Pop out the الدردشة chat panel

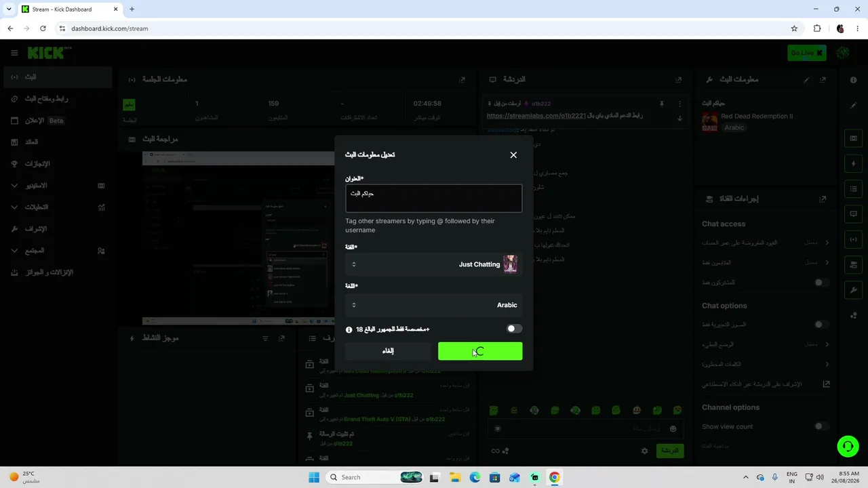click(678, 79)
